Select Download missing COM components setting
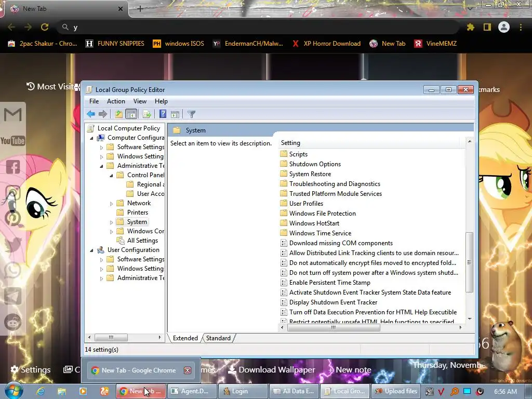Image resolution: width=532 pixels, height=399 pixels. coord(341,243)
